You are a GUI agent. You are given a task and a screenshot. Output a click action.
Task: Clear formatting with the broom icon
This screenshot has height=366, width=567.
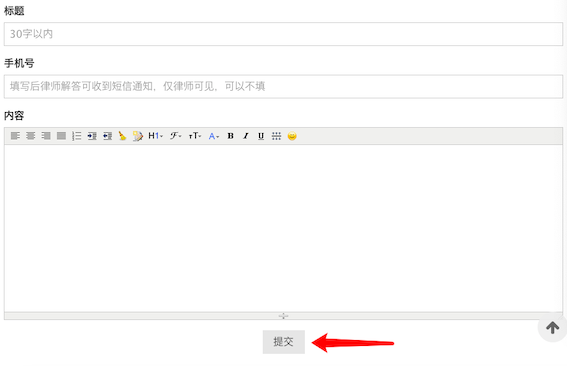[123, 136]
